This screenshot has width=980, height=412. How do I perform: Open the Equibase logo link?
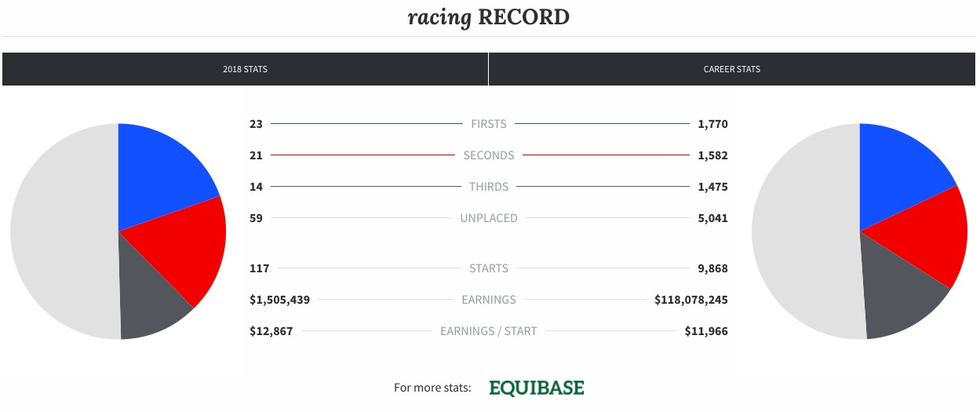(x=537, y=388)
